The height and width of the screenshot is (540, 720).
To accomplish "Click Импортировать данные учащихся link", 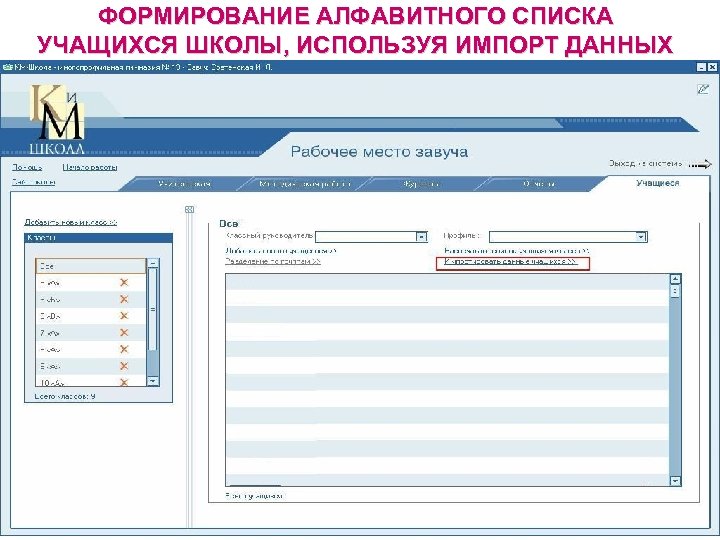I will [511, 262].
